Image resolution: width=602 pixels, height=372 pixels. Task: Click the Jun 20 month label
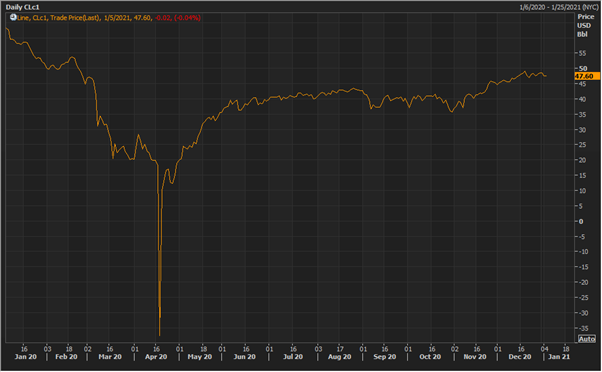[x=245, y=357]
